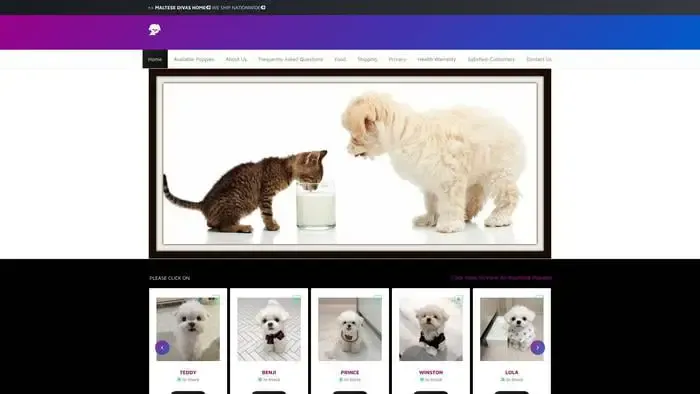Screen dimensions: 700x394
Task: Click the site logo in purple header
Action: click(x=154, y=30)
